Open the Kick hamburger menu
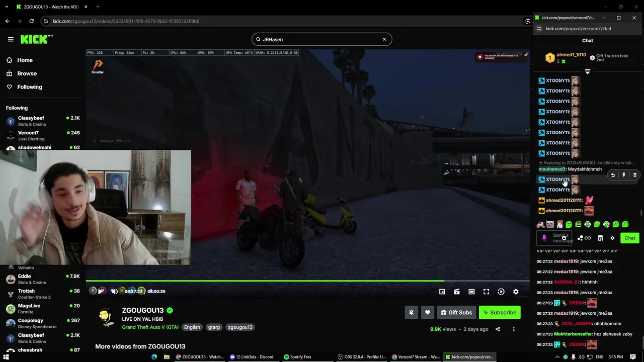The height and width of the screenshot is (362, 644). tap(11, 39)
